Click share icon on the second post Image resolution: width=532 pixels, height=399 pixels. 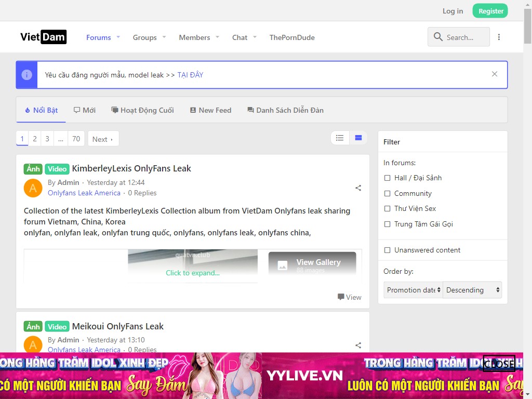[358, 345]
